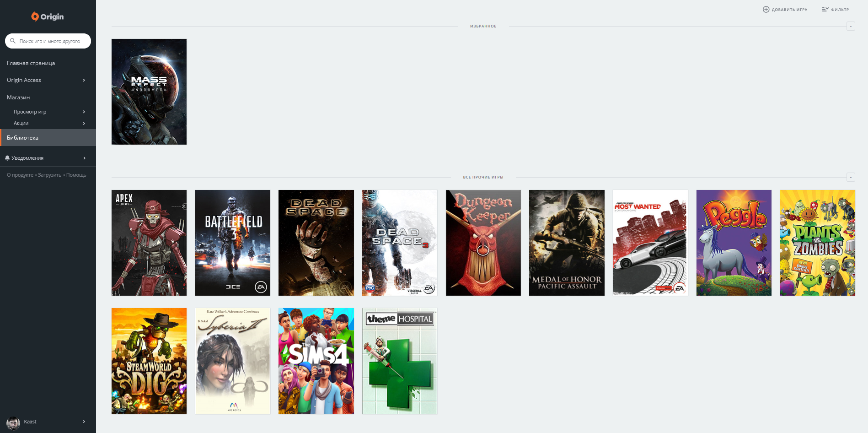Open Apex Legends game tile
Image resolution: width=868 pixels, height=433 pixels.
[x=149, y=243]
